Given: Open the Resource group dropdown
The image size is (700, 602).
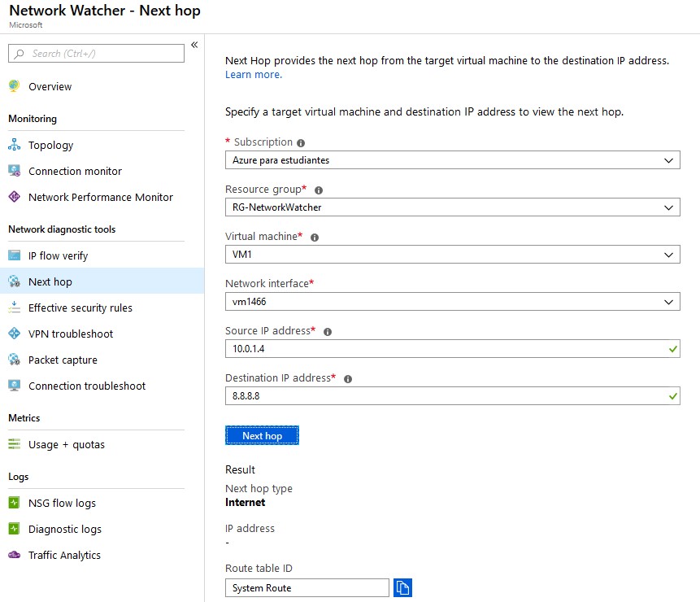Looking at the screenshot, I should (452, 207).
